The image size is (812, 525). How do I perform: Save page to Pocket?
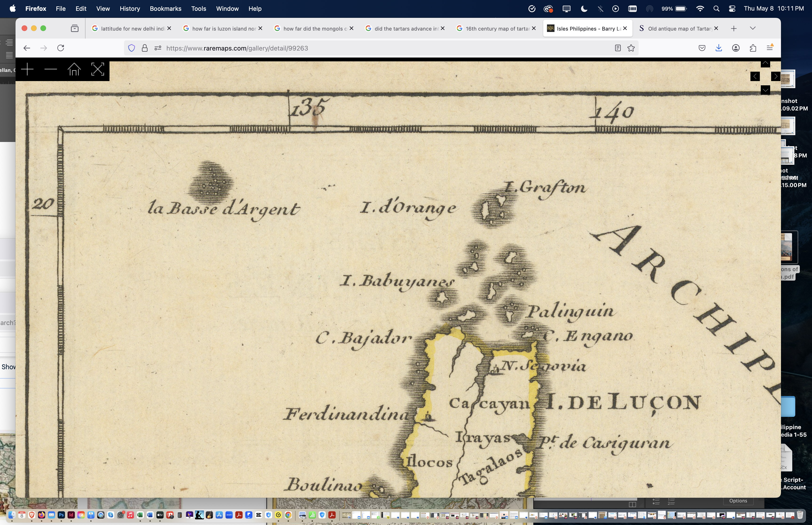click(702, 48)
